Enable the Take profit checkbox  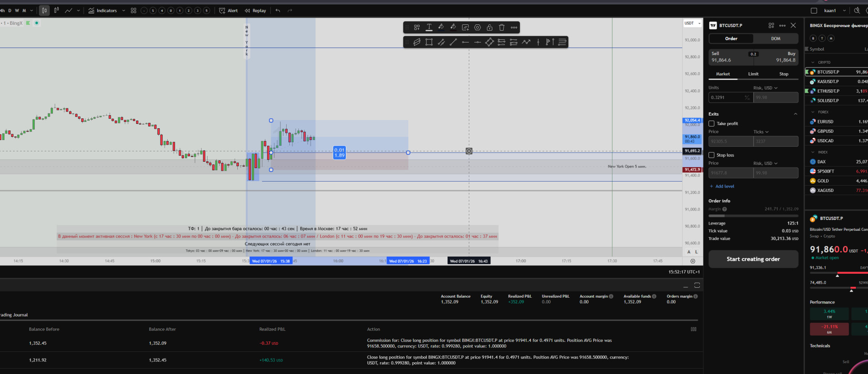(x=712, y=123)
